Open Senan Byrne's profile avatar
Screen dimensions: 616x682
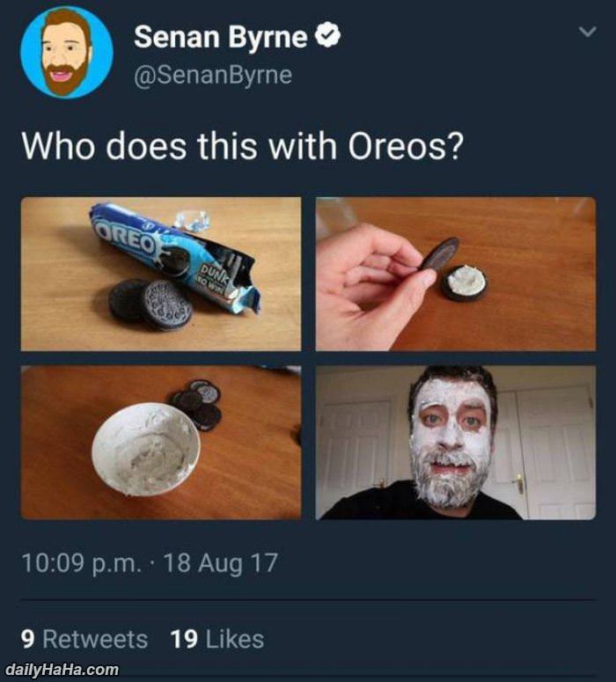pyautogui.click(x=67, y=52)
